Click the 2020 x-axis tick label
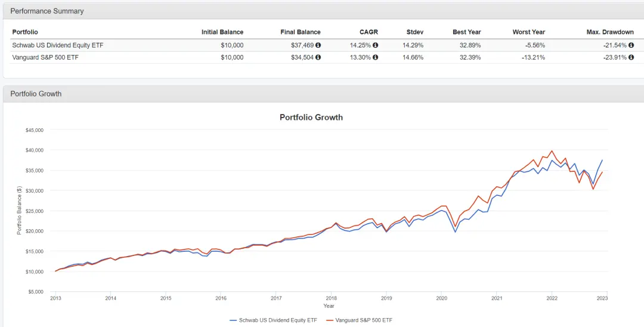This screenshot has width=644, height=327. pyautogui.click(x=441, y=298)
